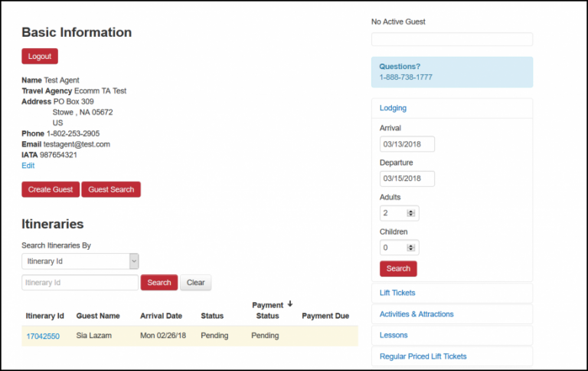
Task: Click the red Logout button
Action: (x=40, y=56)
